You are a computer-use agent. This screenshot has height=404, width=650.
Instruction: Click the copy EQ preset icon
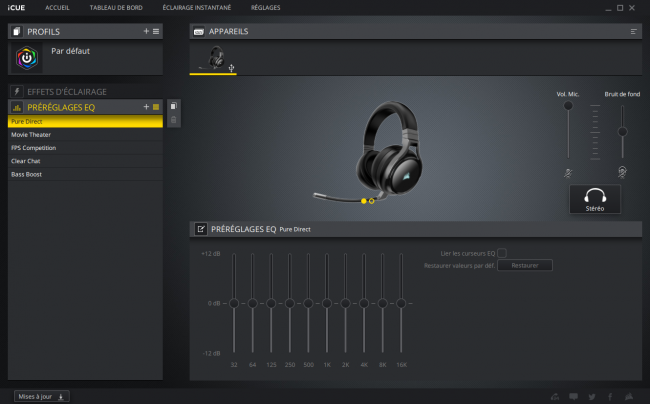pyautogui.click(x=174, y=106)
